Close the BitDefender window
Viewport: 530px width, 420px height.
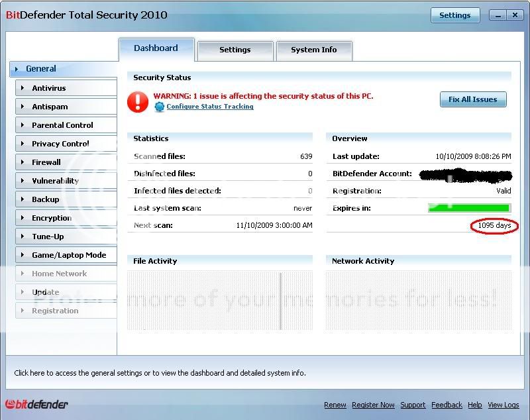pyautogui.click(x=515, y=15)
